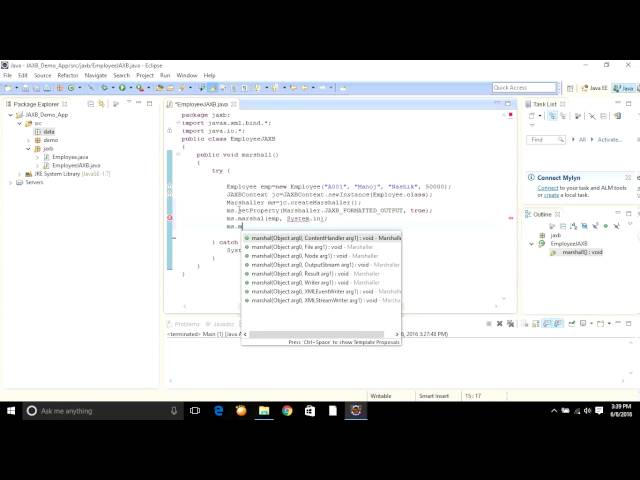The width and height of the screenshot is (640, 480).
Task: Click Remove Launch X icon in Console
Action: coord(499,324)
